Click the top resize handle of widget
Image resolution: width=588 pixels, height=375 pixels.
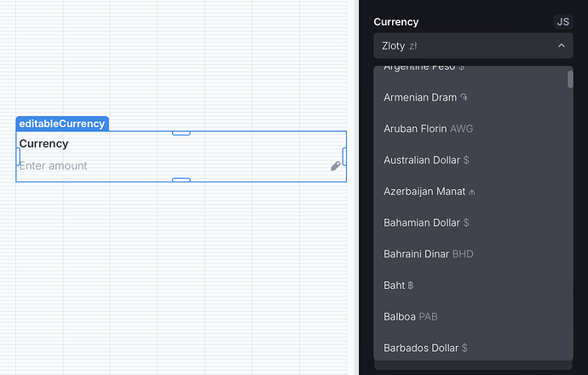[x=182, y=133]
